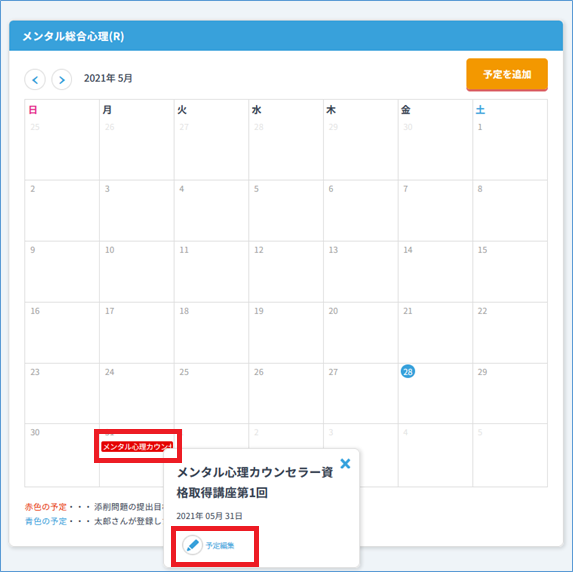573x572 pixels.
Task: Click the 青色の予定 legend text
Action: point(46,522)
